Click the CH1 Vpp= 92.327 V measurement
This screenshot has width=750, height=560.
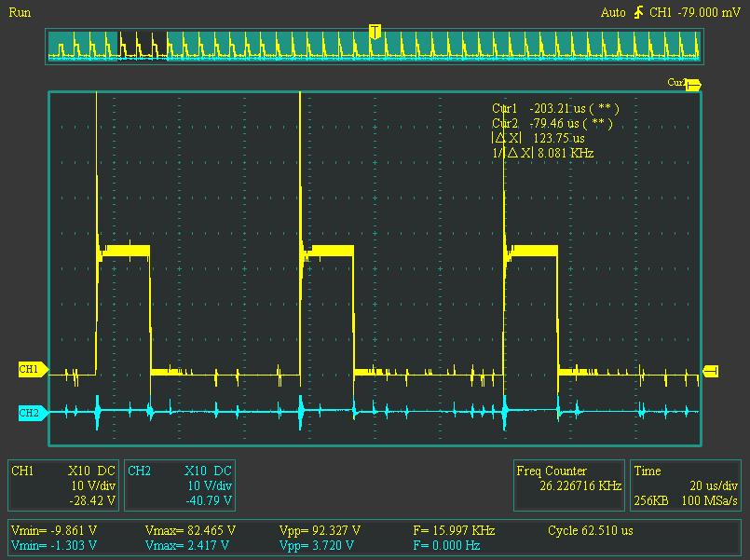320,530
